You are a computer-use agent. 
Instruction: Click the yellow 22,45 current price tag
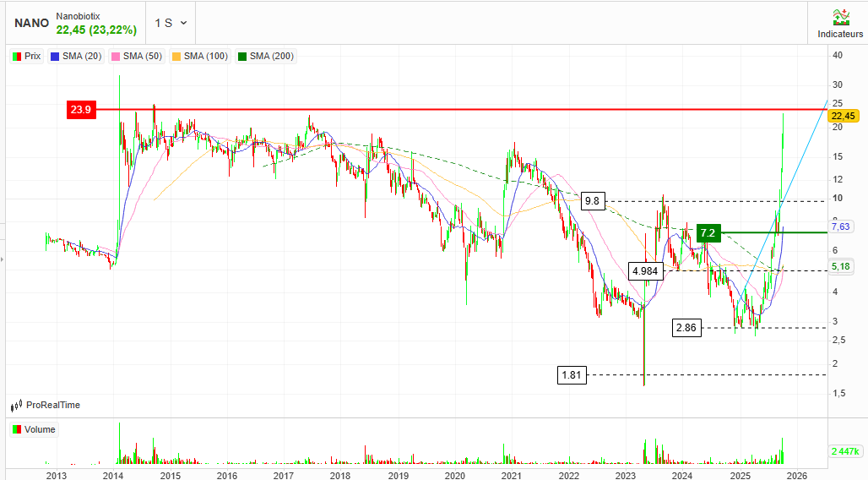(843, 116)
